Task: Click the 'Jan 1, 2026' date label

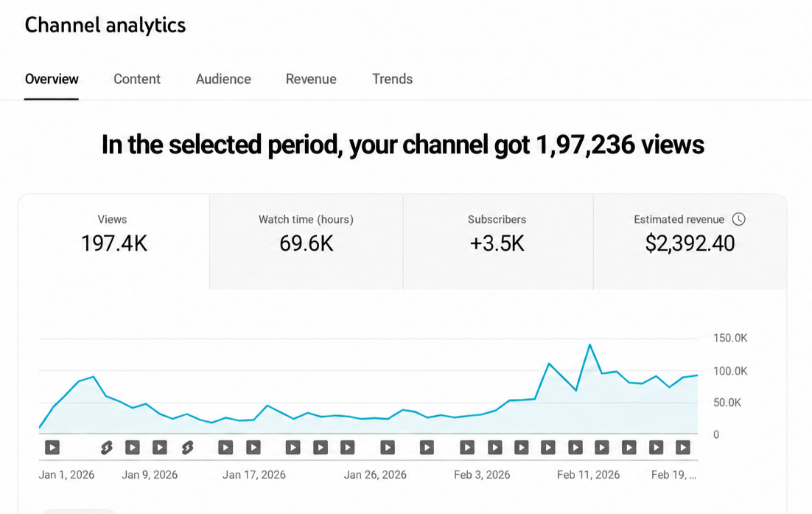Action: (66, 475)
